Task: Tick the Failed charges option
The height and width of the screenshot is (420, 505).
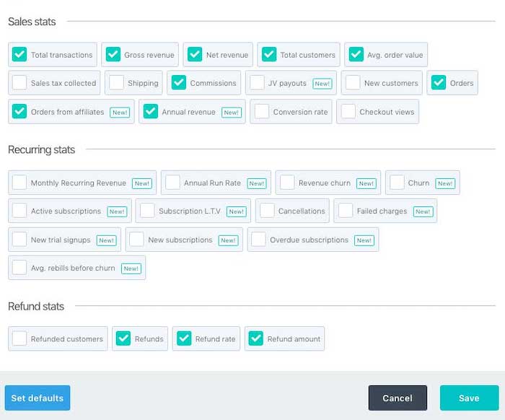Action: [346, 211]
